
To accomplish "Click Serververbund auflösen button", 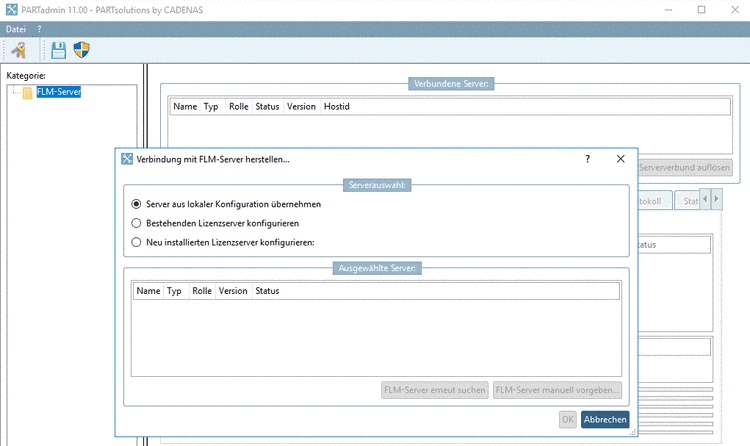I will click(684, 167).
